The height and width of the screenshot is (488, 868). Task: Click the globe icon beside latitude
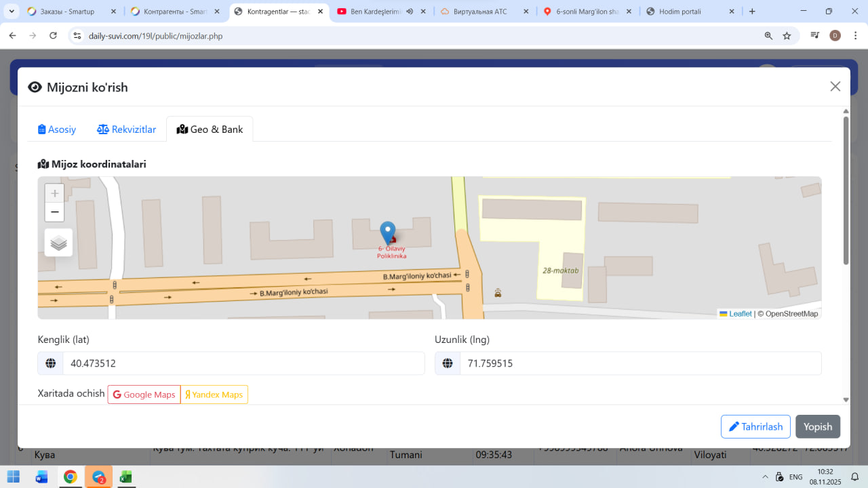coord(50,363)
